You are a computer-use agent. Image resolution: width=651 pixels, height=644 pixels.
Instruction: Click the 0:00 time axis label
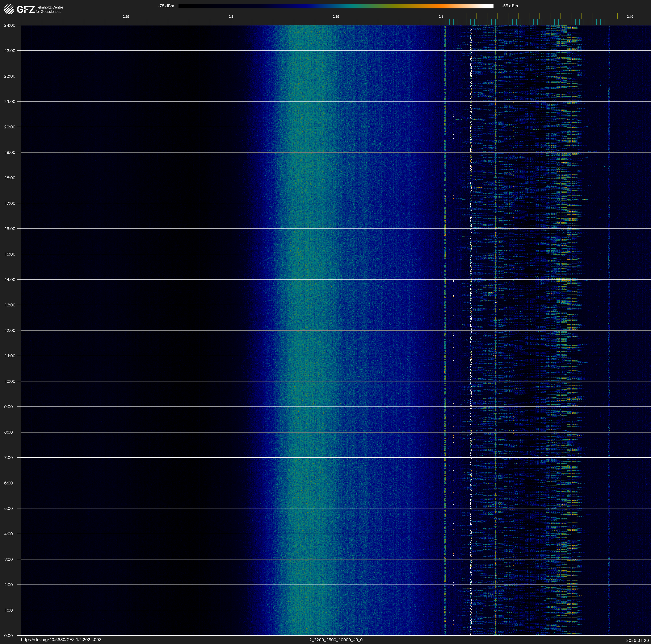(x=8, y=636)
